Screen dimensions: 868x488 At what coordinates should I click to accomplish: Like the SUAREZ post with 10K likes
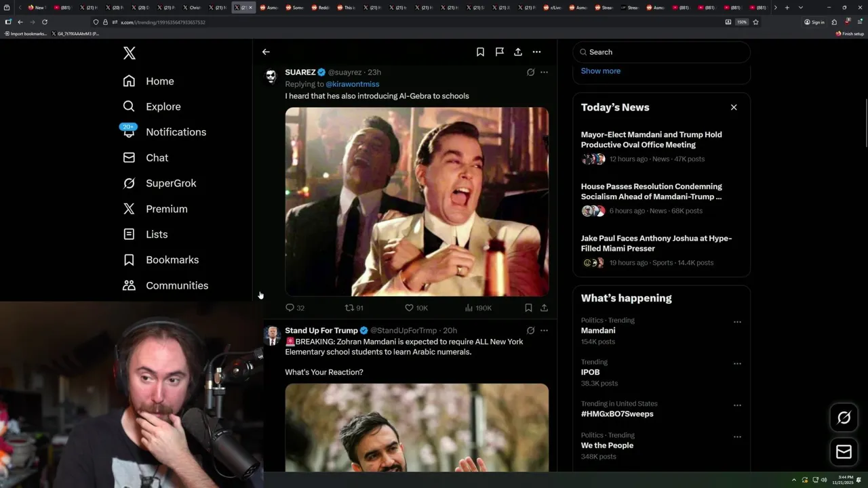coord(416,308)
